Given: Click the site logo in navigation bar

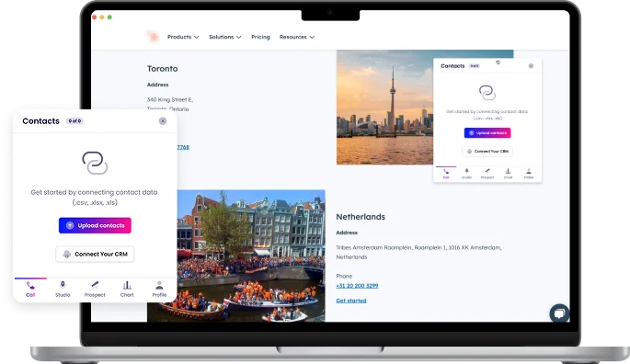Looking at the screenshot, I should click(153, 37).
